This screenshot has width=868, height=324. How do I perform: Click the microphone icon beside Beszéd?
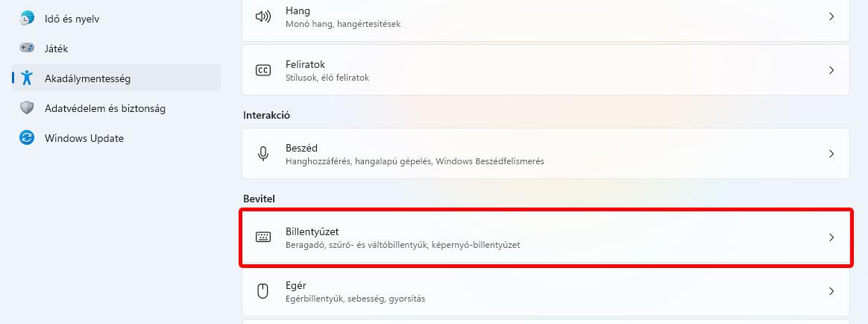tap(262, 154)
